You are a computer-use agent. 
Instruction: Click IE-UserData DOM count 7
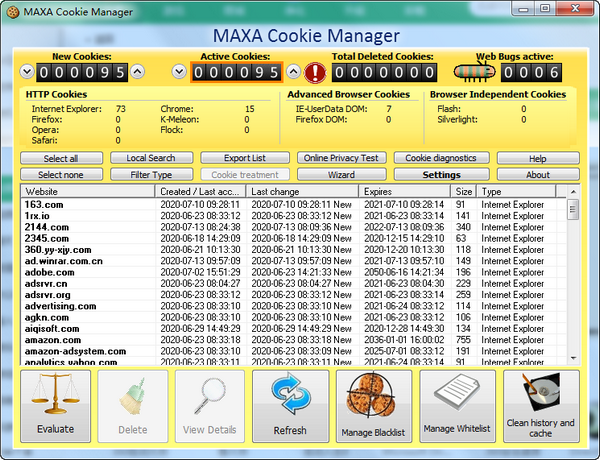[x=389, y=109]
